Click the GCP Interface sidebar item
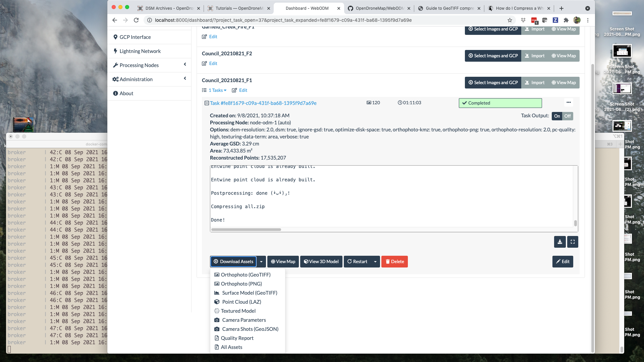644x362 pixels. 135,37
